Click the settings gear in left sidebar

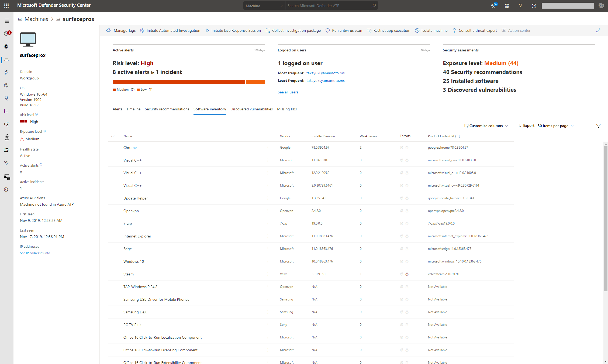coord(6,190)
